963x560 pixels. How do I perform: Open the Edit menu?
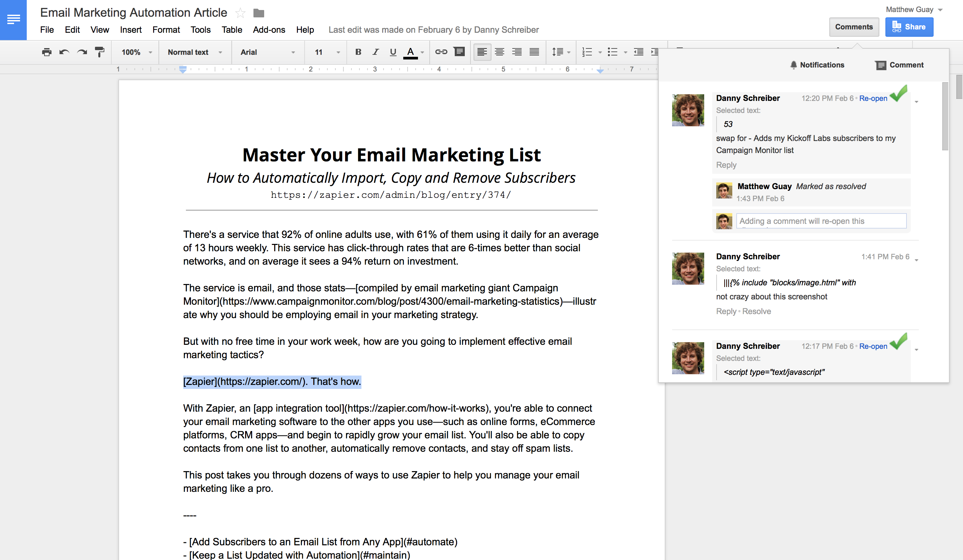[72, 30]
